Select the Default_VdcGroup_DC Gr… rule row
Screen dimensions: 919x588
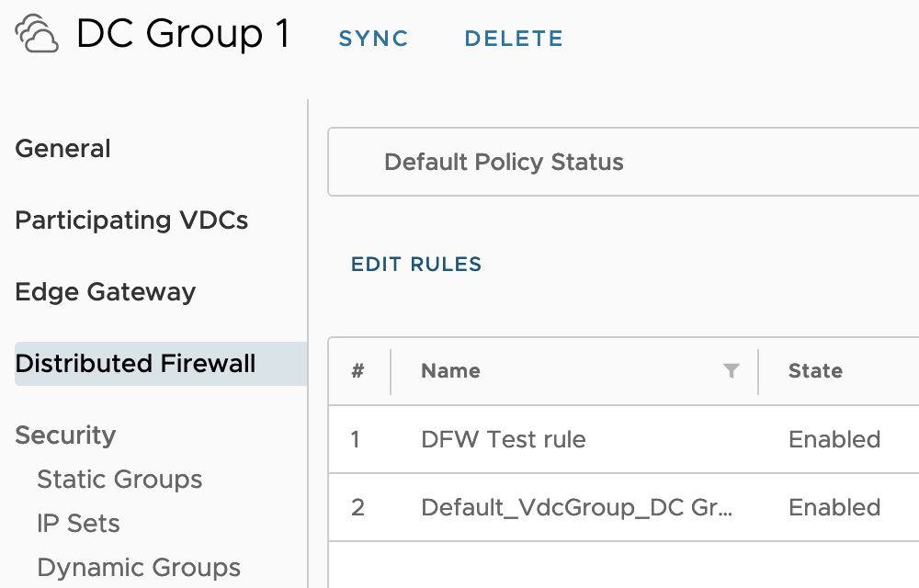pos(577,508)
